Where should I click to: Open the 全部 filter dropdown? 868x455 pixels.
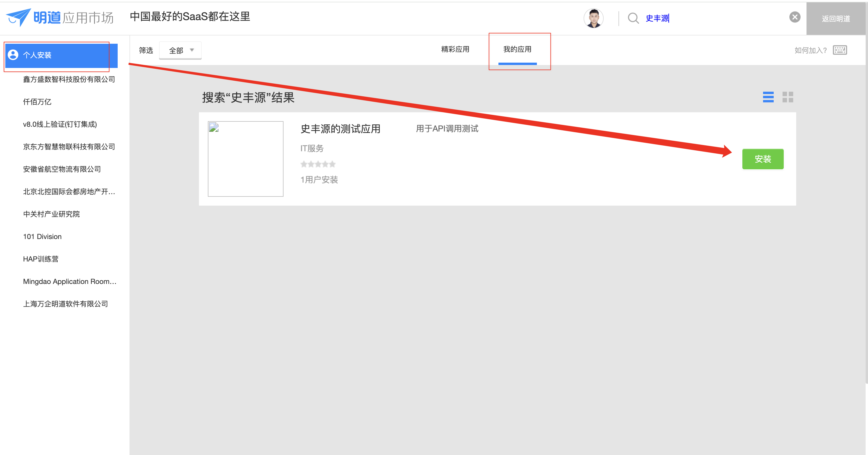(180, 50)
